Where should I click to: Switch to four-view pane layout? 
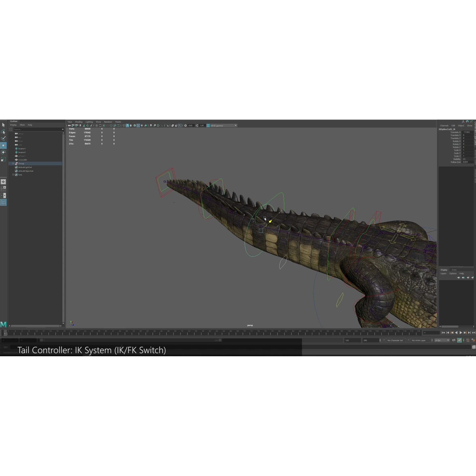coord(3,189)
